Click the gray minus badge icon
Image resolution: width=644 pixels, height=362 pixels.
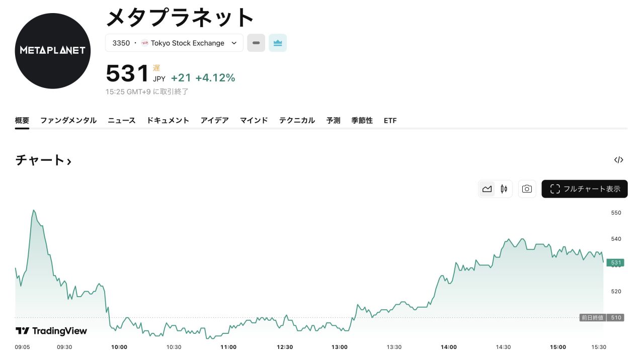pyautogui.click(x=256, y=43)
